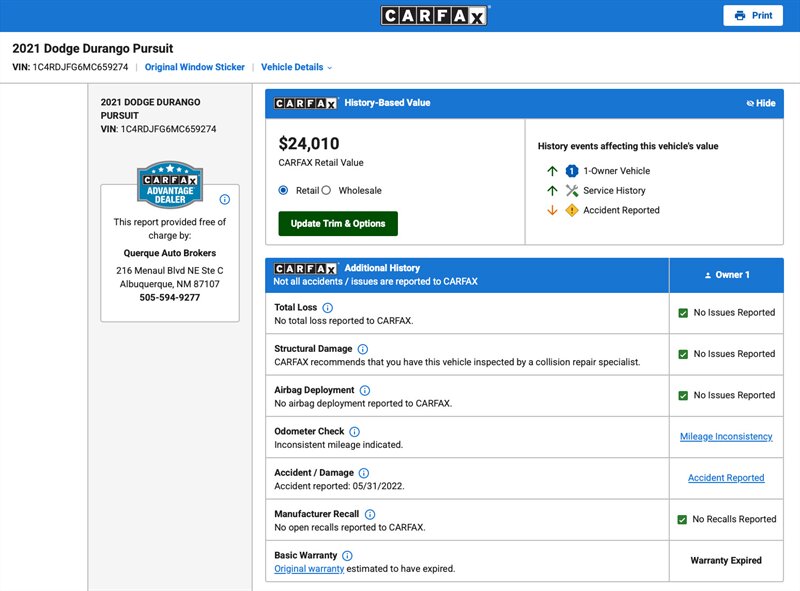Open Structural Damage info icon
Viewport: 800px width, 591px height.
(363, 349)
